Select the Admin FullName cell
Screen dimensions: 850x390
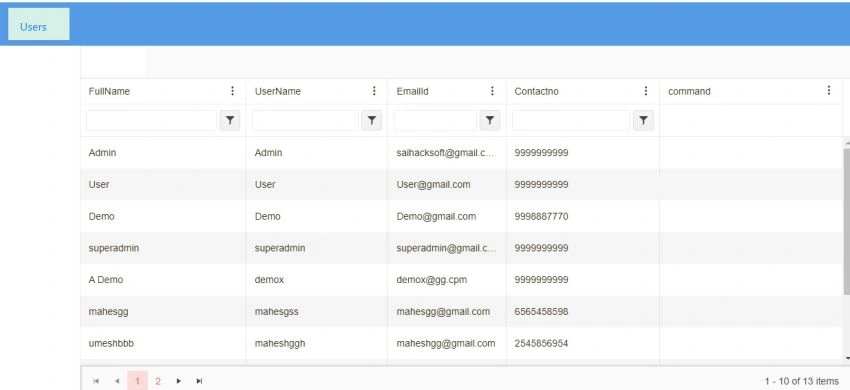(163, 153)
